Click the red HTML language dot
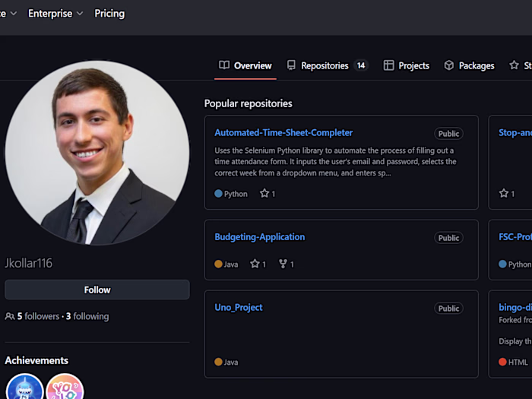Viewport: 532px width, 399px height. pyautogui.click(x=502, y=362)
